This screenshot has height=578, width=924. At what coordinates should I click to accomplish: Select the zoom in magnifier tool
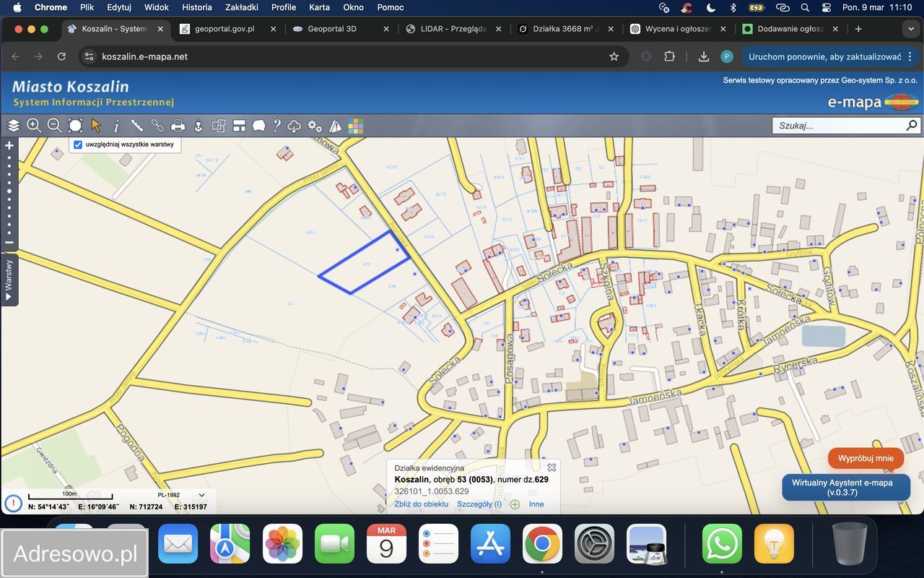tap(34, 126)
